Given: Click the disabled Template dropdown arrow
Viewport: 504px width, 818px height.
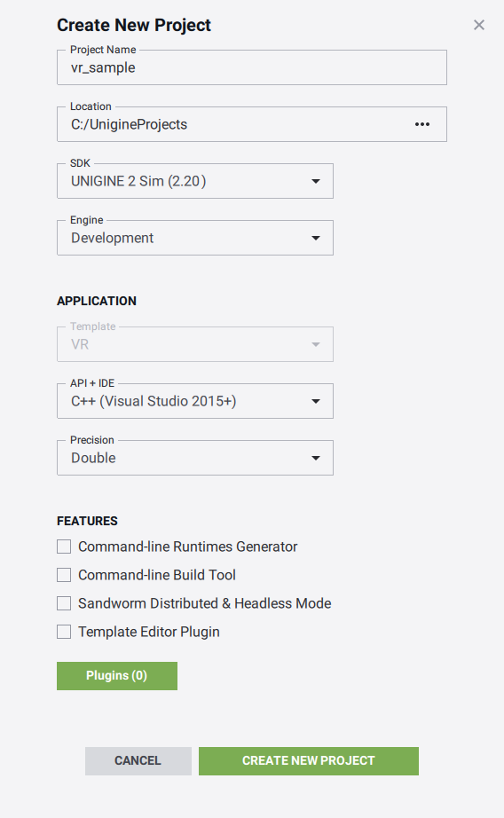Looking at the screenshot, I should (316, 344).
